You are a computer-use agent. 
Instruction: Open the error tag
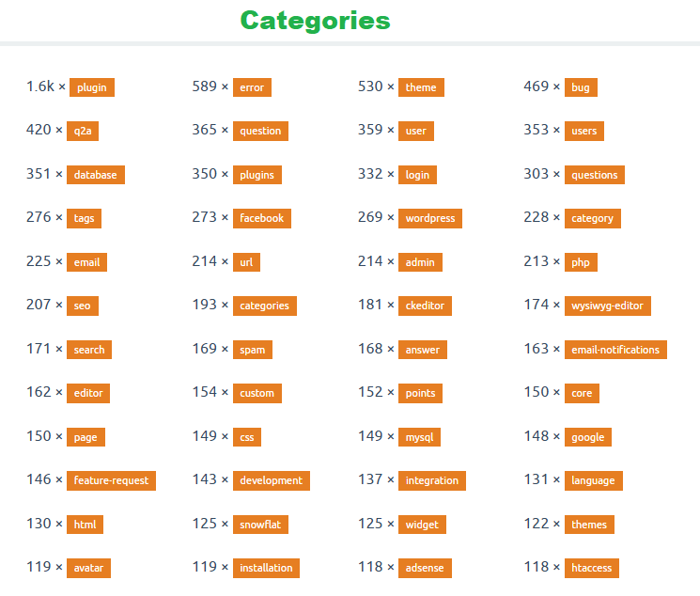[x=252, y=87]
